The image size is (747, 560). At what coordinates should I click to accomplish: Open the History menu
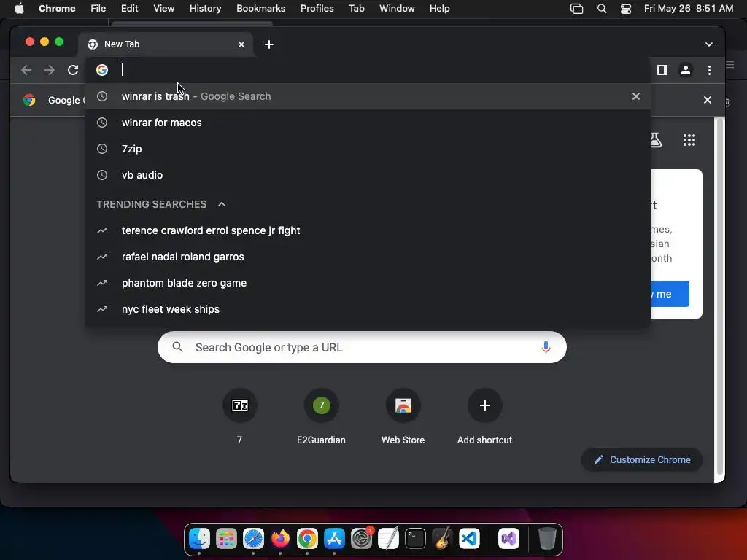click(205, 8)
